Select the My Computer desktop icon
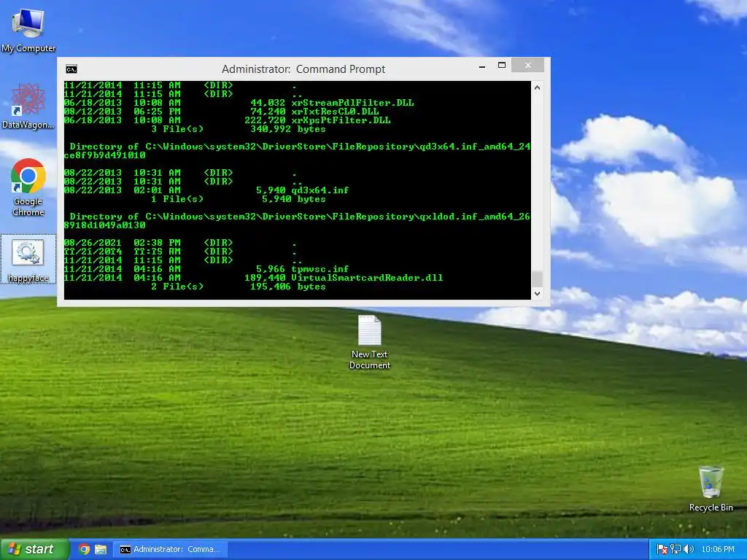Screen dimensions: 747x560 28,31
